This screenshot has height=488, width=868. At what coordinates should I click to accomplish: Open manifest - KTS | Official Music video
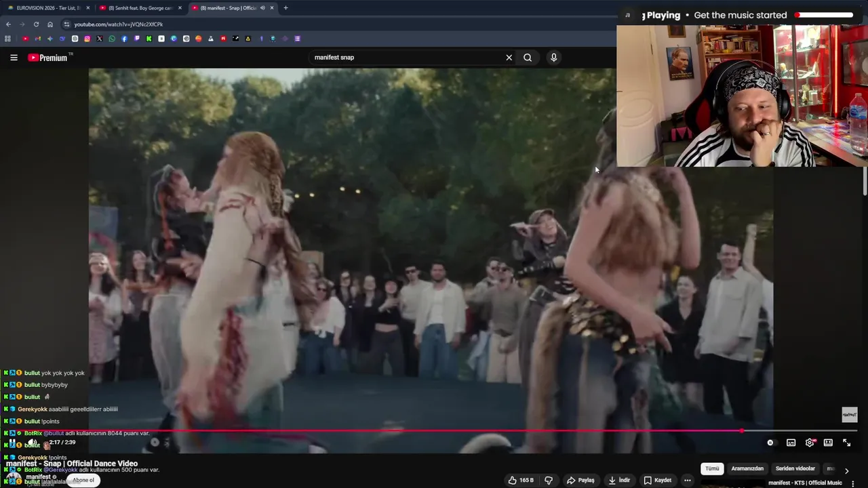click(x=805, y=483)
